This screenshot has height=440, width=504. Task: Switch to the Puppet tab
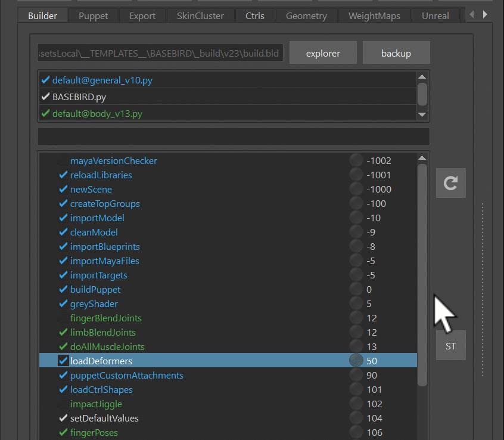[x=93, y=16]
